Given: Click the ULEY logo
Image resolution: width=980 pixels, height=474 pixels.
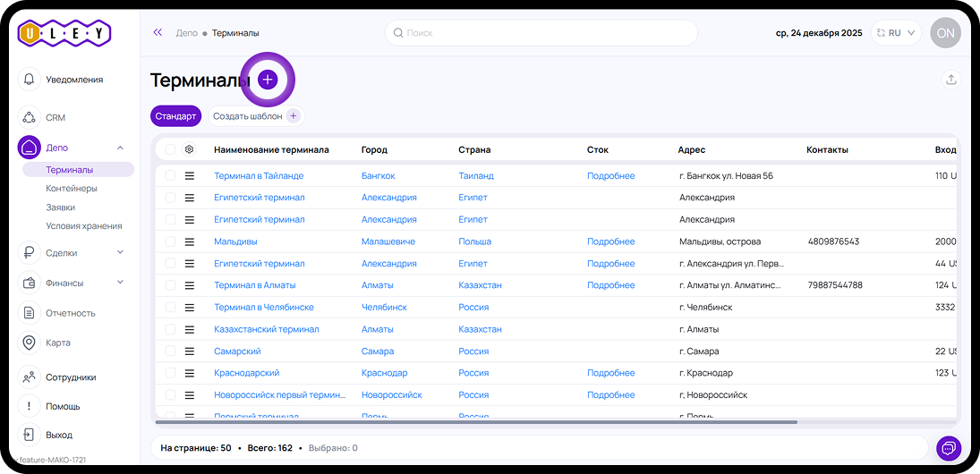Looking at the screenshot, I should click(x=64, y=32).
